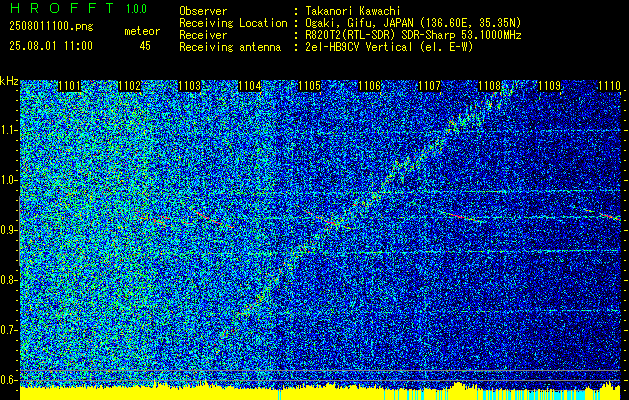Image resolution: width=629 pixels, height=400 pixels.
Task: Click the 1.1 frequency axis label
Action: tap(8, 130)
